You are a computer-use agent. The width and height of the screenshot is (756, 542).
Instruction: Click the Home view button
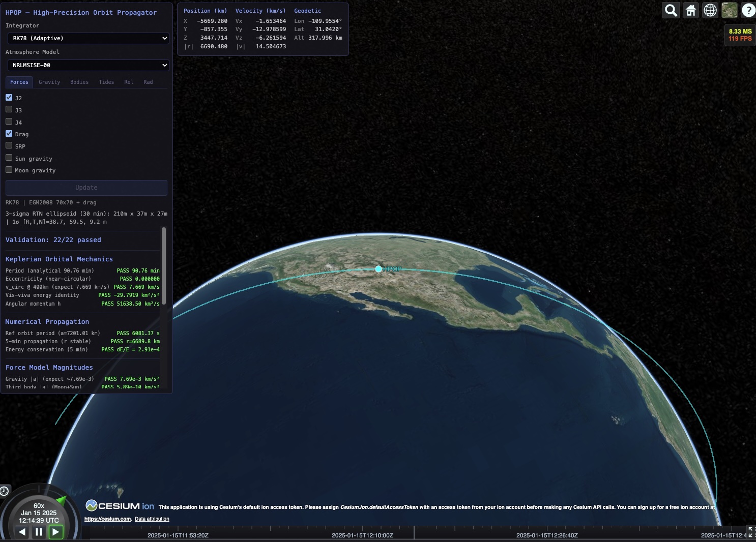690,10
